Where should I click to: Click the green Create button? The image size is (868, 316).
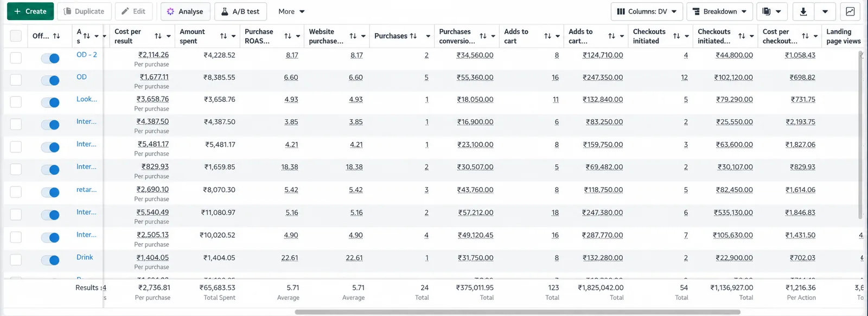point(30,11)
